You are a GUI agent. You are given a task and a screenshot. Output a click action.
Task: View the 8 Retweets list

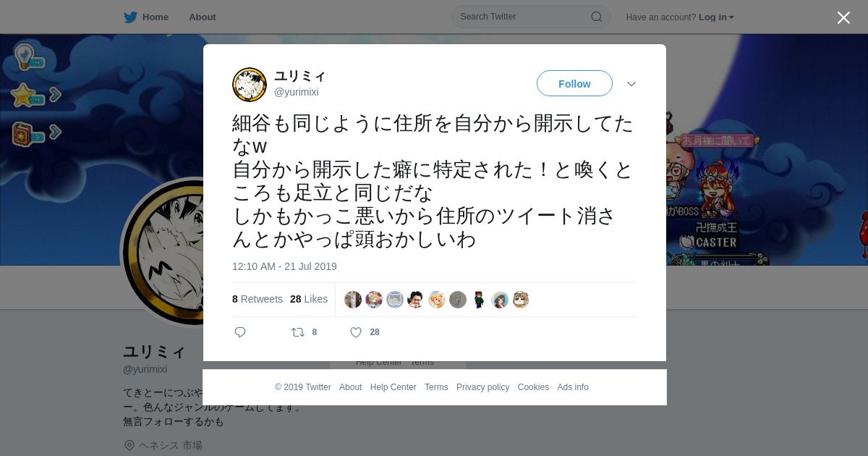point(258,299)
